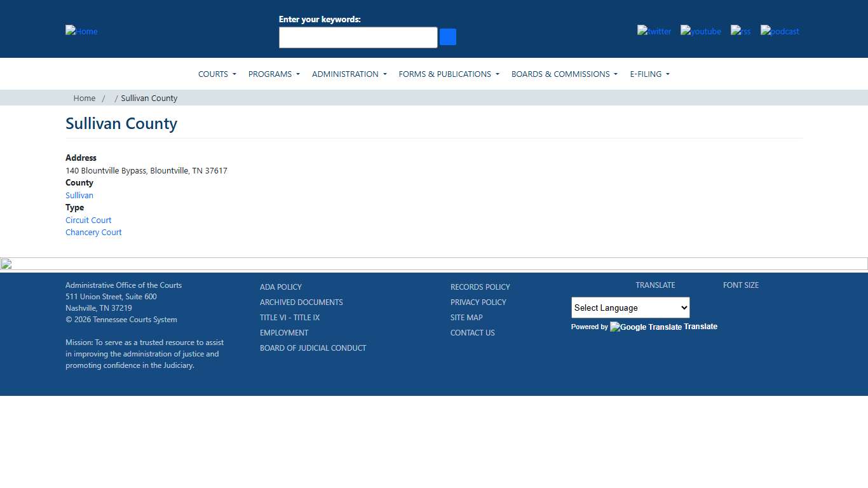Open the podcast icon
Viewport: 868px width, 488px height.
(x=780, y=31)
